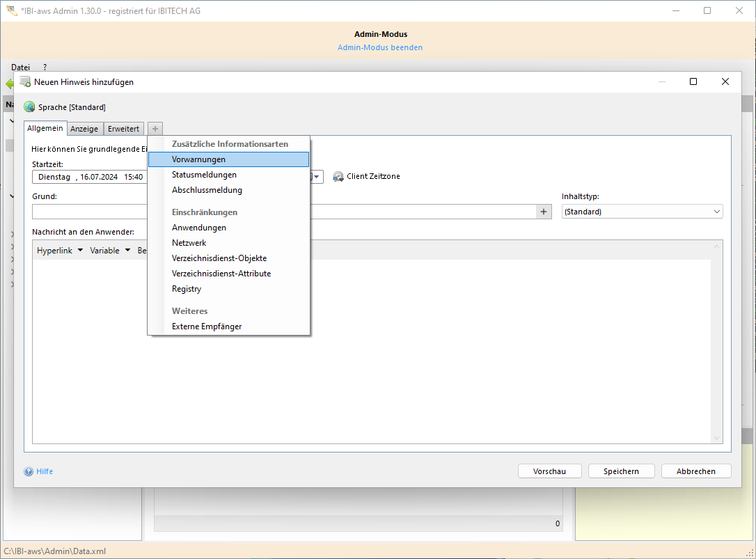Click the Sprache globe icon
The image size is (756, 559).
[x=29, y=107]
